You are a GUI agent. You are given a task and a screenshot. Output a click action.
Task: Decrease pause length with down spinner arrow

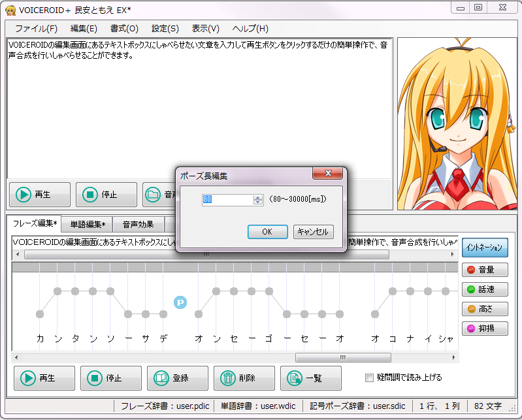(x=258, y=202)
